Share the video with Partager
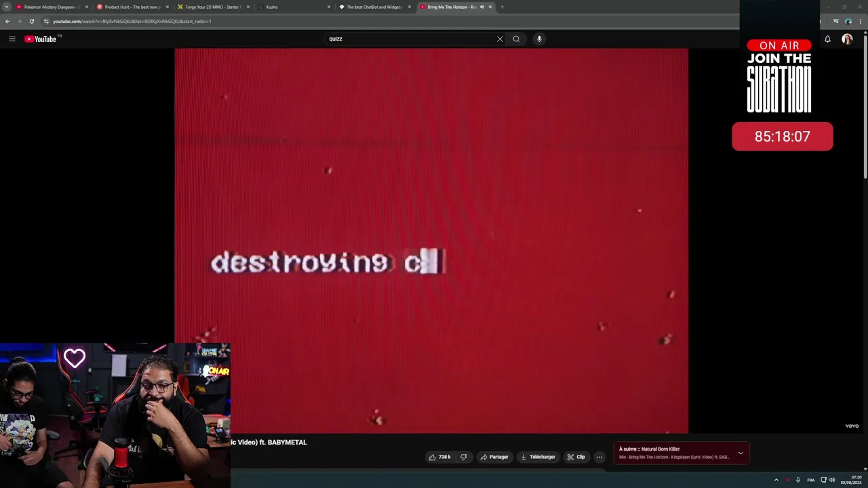The width and height of the screenshot is (868, 488). coord(494,457)
